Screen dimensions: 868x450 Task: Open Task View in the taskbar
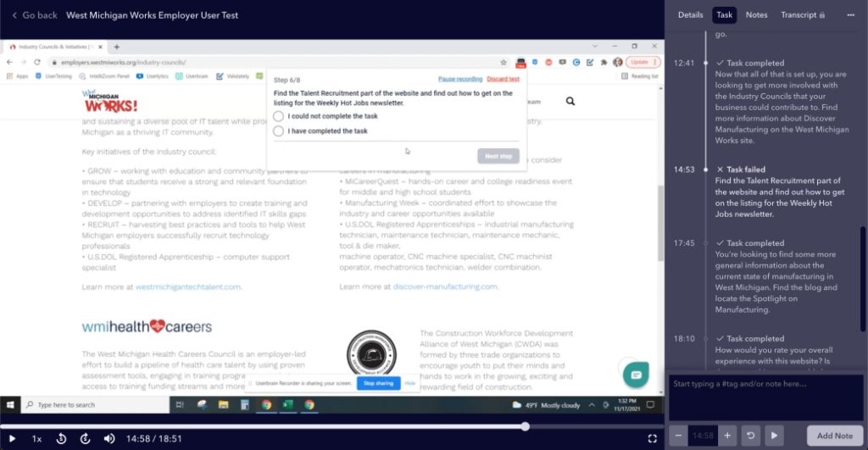coord(180,404)
